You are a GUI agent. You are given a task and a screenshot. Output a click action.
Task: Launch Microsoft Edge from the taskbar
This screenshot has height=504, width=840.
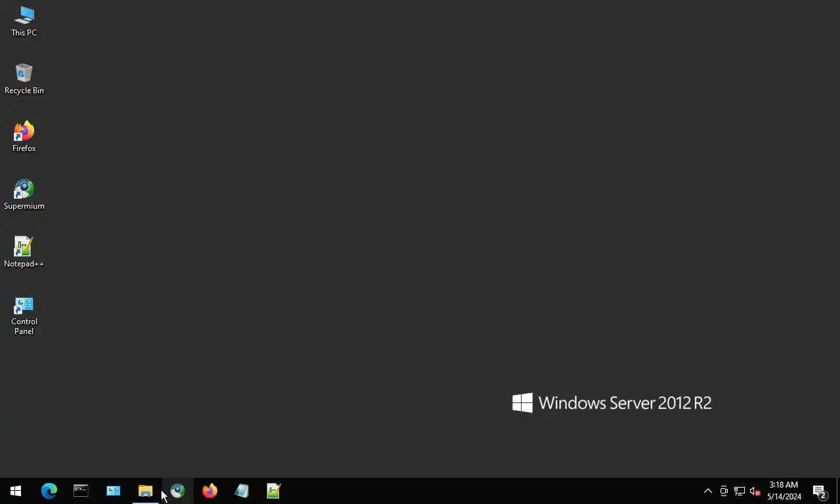coord(49,491)
